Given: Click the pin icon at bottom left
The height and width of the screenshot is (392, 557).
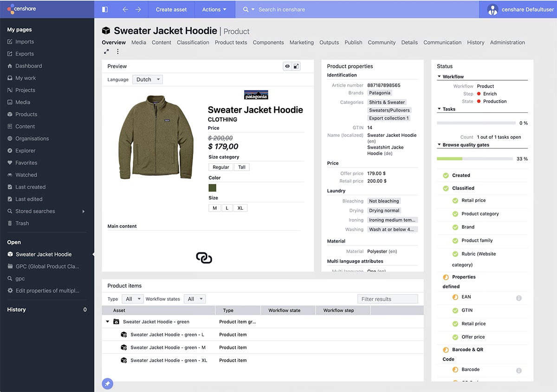Looking at the screenshot, I should pyautogui.click(x=107, y=384).
